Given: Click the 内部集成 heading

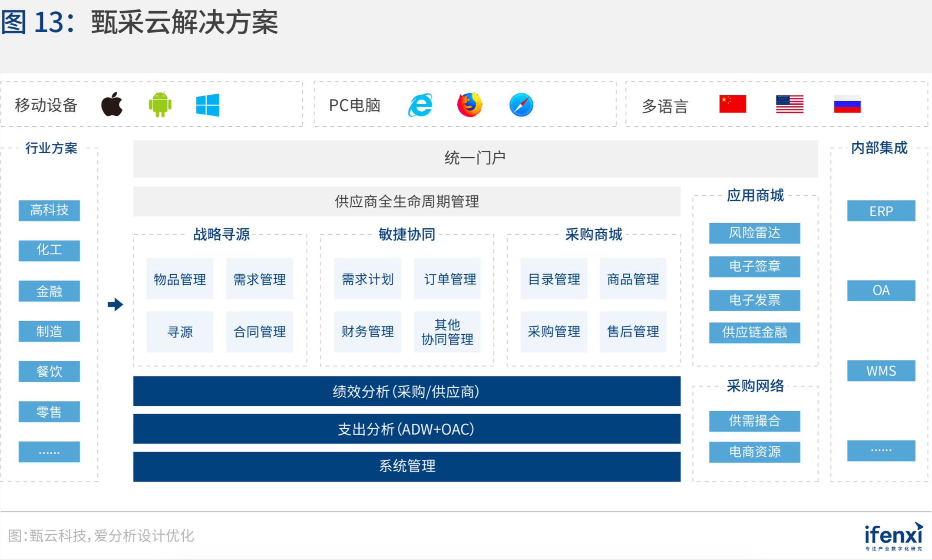Looking at the screenshot, I should (879, 148).
